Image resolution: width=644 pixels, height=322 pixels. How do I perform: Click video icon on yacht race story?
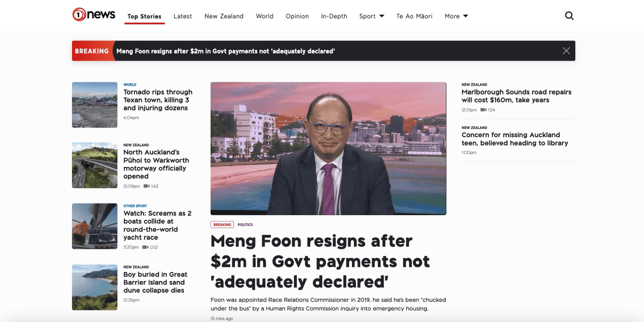[145, 247]
